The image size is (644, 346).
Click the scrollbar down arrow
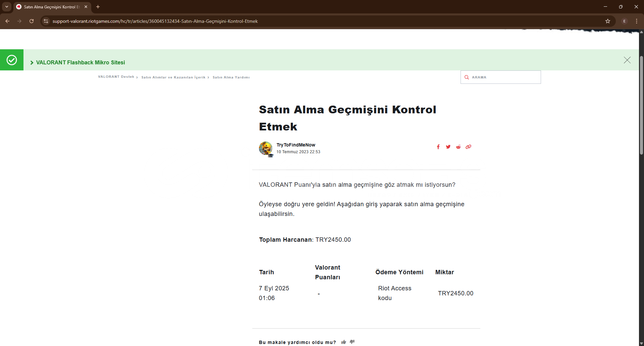641,343
